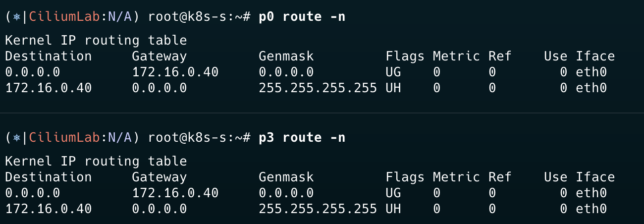Click the UH flag in second table

[393, 209]
